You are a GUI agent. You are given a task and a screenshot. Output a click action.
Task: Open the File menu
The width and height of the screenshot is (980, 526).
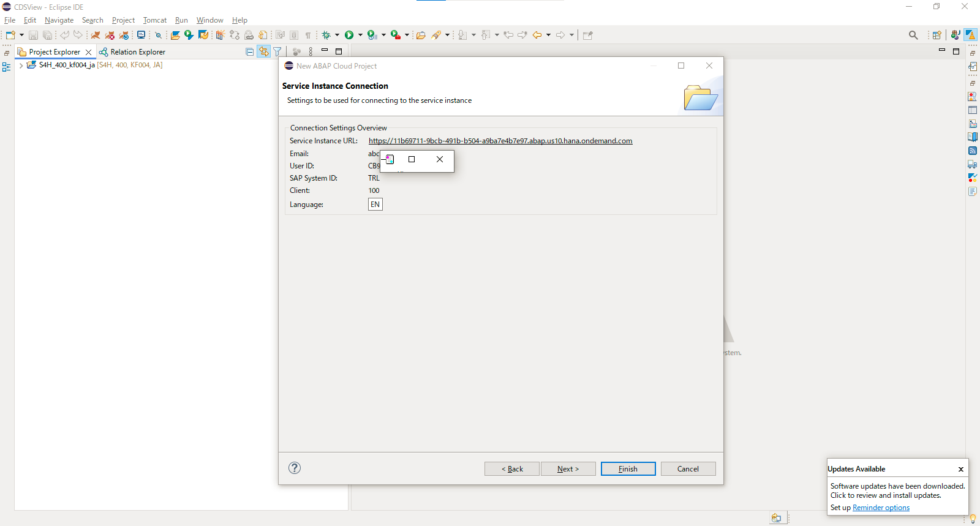point(10,20)
